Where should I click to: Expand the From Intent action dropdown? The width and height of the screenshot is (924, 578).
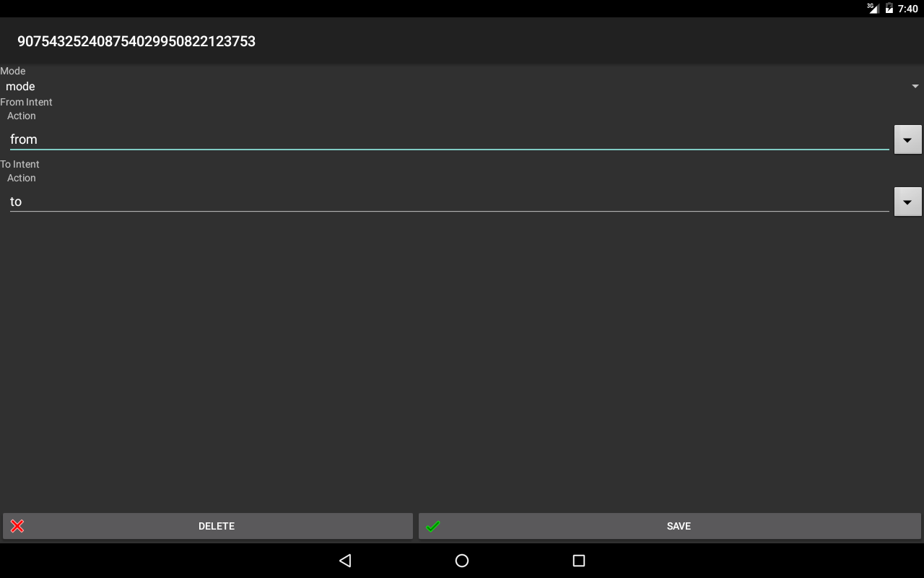[x=908, y=139]
